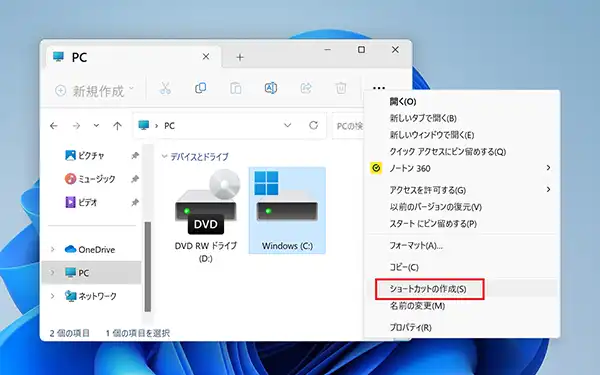The image size is (600, 375).
Task: Open recent locations chevron dropdown
Action: pos(96,125)
